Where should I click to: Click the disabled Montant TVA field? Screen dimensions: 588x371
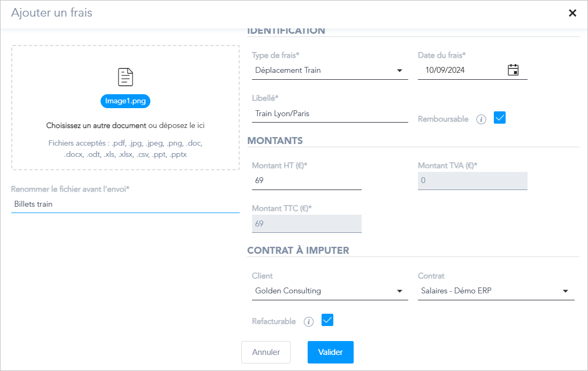click(472, 180)
